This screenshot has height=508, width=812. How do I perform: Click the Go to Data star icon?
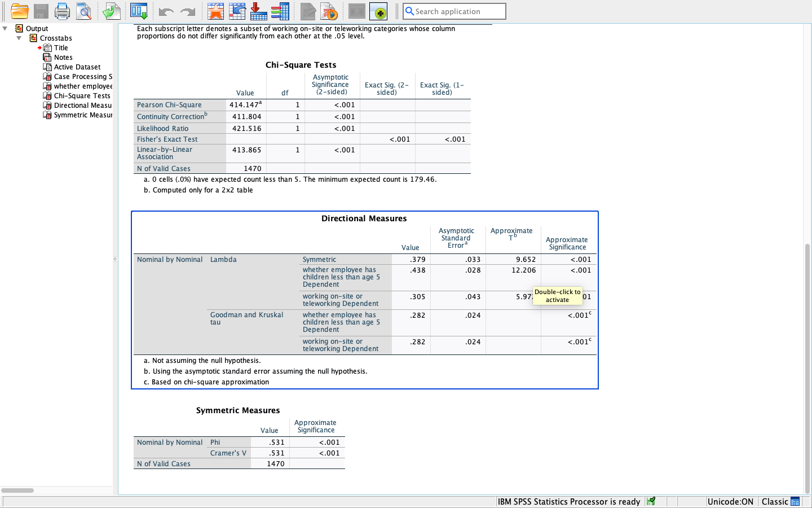click(x=215, y=11)
